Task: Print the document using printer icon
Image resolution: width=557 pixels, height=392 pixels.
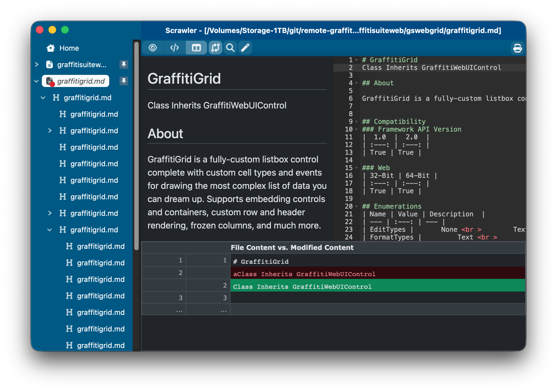Action: click(x=517, y=48)
